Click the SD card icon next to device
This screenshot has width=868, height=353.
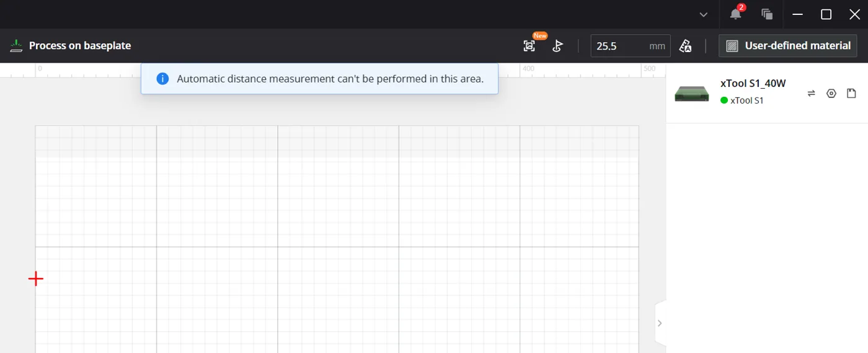[x=851, y=94]
